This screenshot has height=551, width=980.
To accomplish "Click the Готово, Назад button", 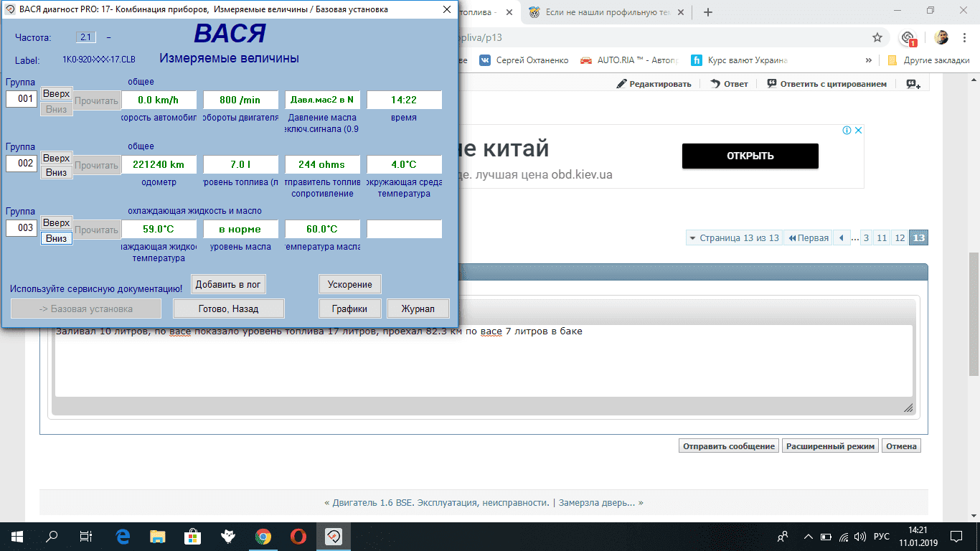I will (x=229, y=309).
